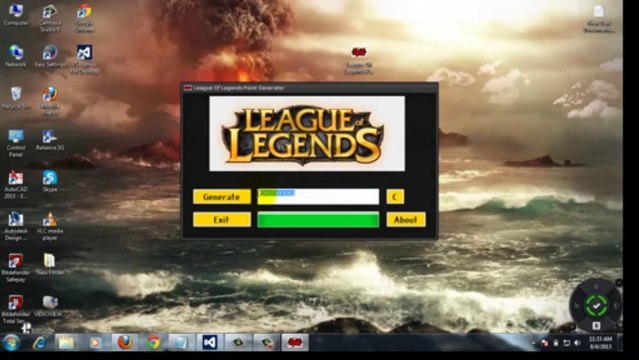Select the New Folder desktop icon

click(x=50, y=265)
